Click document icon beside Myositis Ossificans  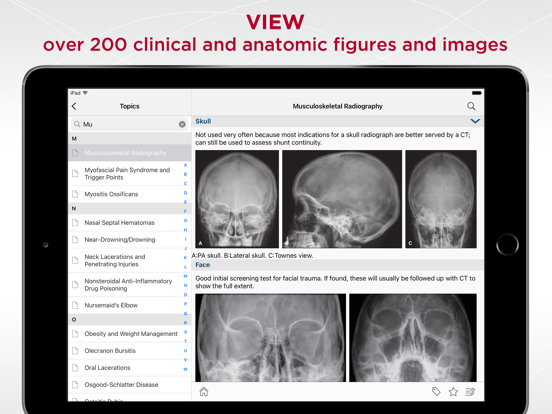[x=75, y=194]
